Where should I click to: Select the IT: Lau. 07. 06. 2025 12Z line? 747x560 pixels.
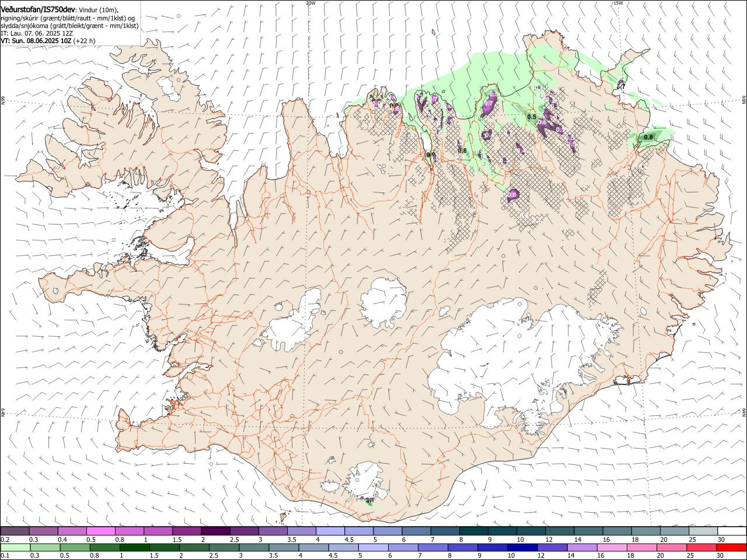36,33
